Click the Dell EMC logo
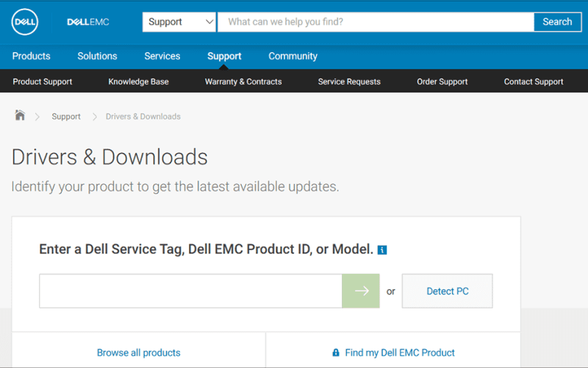 pos(88,22)
